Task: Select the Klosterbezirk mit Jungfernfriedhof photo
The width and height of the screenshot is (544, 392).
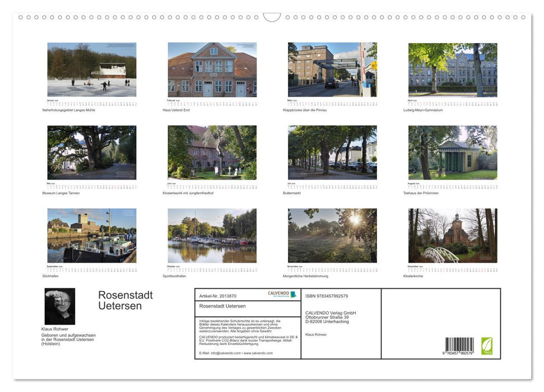Action: point(212,152)
